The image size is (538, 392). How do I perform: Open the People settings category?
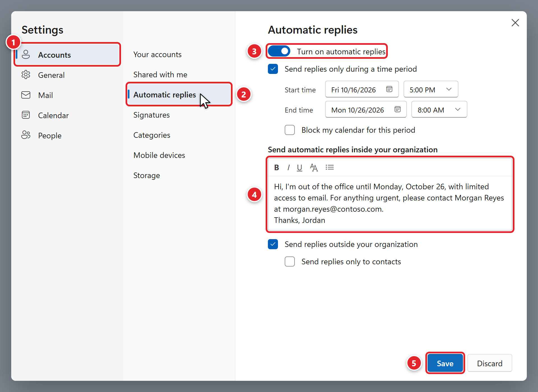(x=67, y=136)
